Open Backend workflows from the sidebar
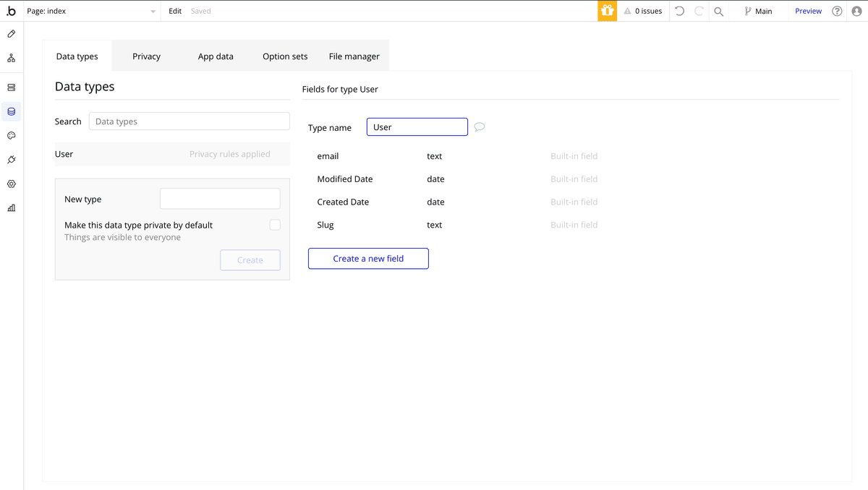Image resolution: width=868 pixels, height=490 pixels. [12, 87]
